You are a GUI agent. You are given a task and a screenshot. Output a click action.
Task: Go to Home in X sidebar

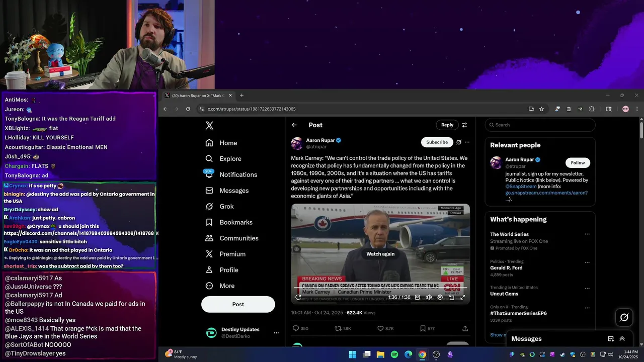point(221,143)
